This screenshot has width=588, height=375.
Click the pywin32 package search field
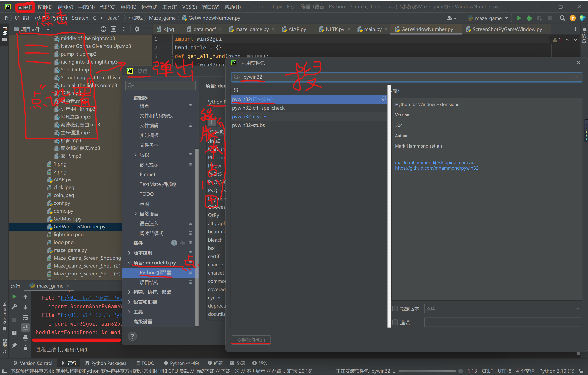391,77
